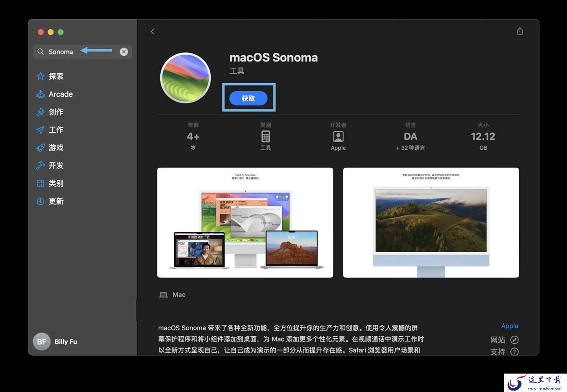
Task: Go to 类别 sidebar label
Action: (56, 183)
